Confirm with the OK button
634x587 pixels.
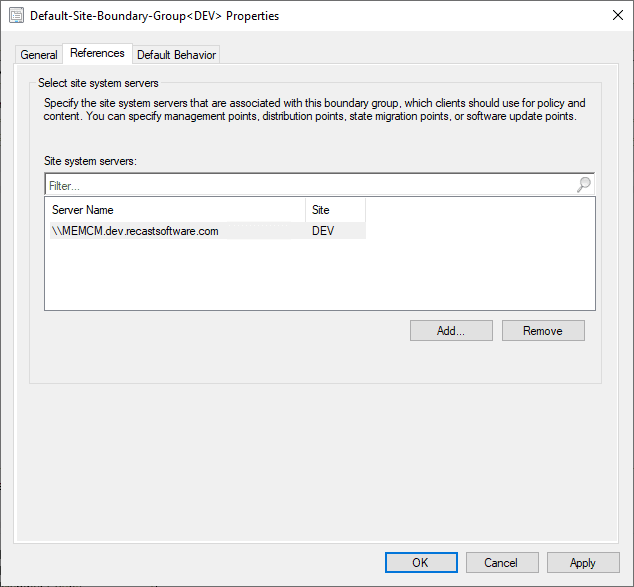point(421,563)
